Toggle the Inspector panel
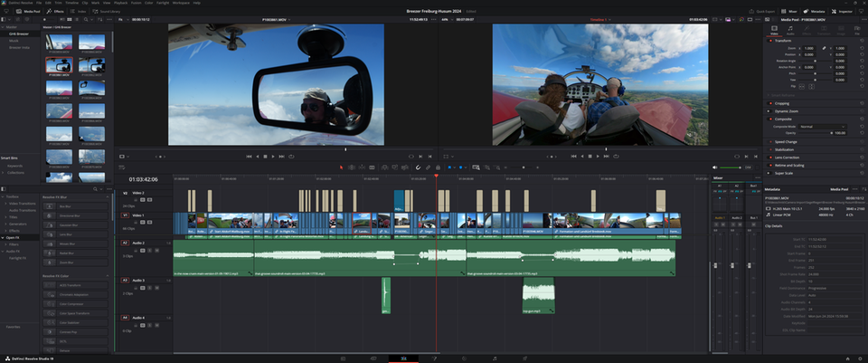Image resolution: width=868 pixels, height=363 pixels. 842,11
